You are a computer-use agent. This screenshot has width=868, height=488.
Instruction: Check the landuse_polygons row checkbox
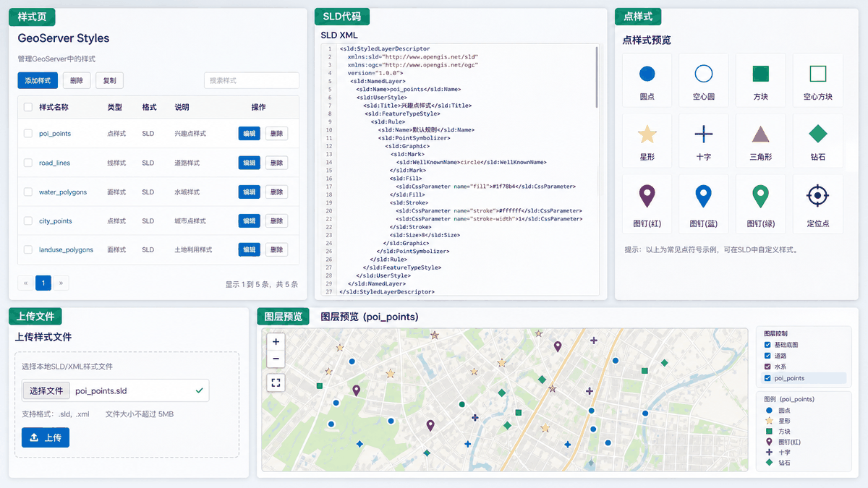click(x=28, y=249)
